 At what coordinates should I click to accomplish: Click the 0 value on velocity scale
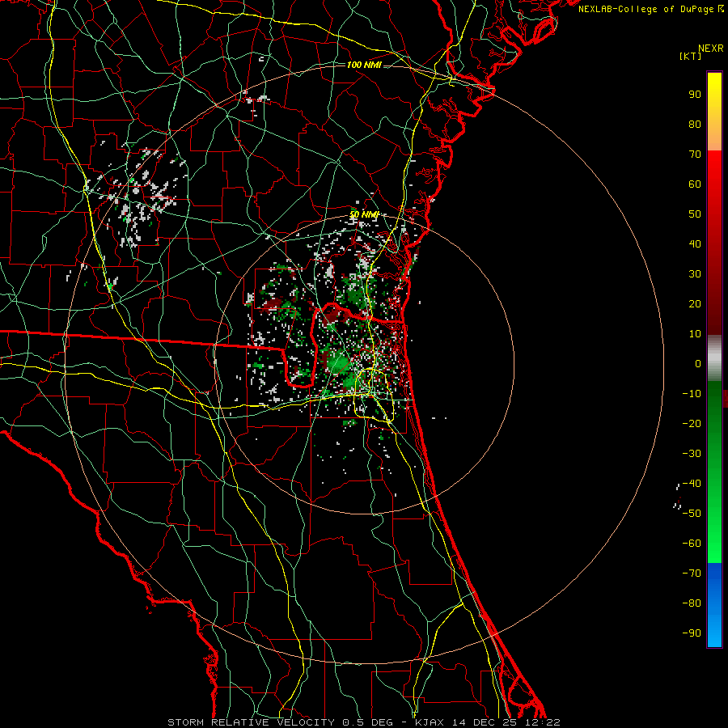[x=698, y=364]
